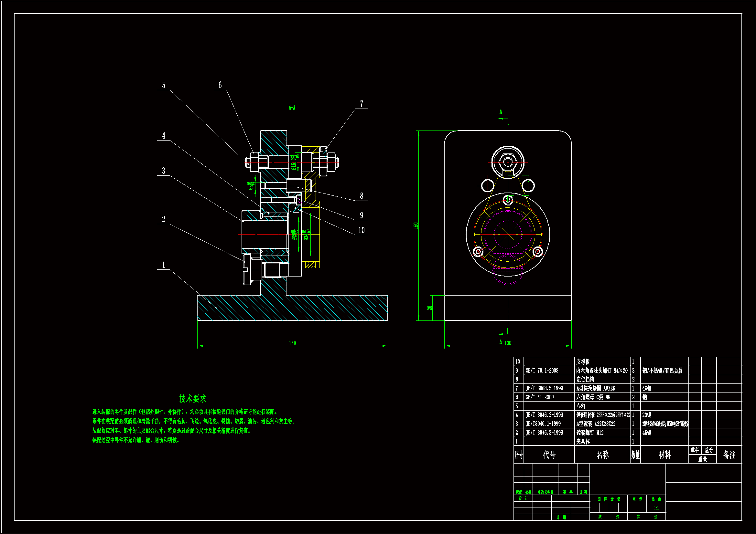Click the balloon label 10
The height and width of the screenshot is (534, 756).
point(362,230)
